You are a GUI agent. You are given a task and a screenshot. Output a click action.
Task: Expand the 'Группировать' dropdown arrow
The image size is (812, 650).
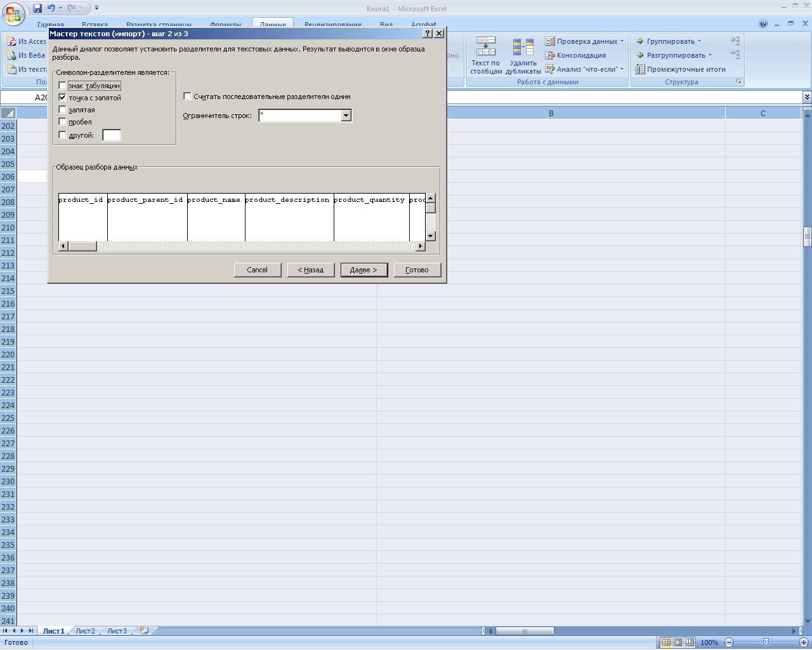coord(699,41)
